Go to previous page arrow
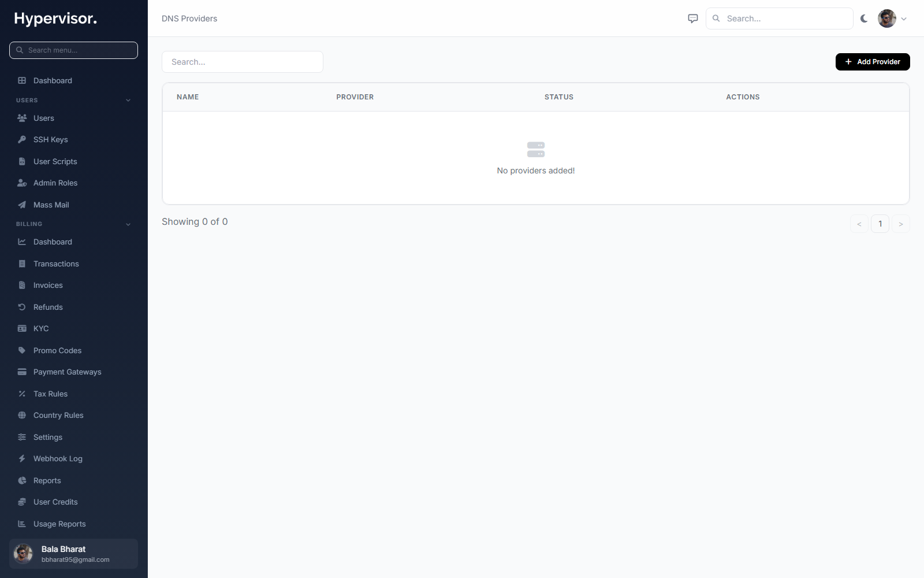924x578 pixels. pos(859,224)
